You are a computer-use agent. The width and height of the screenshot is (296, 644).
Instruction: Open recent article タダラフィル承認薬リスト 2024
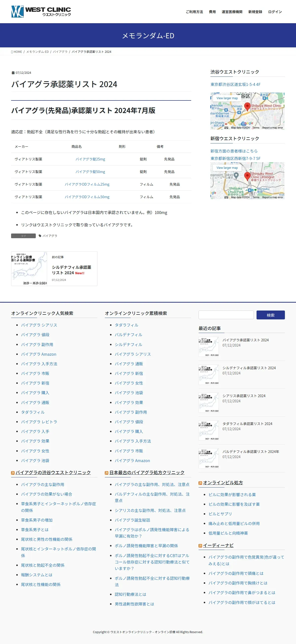[x=247, y=424]
